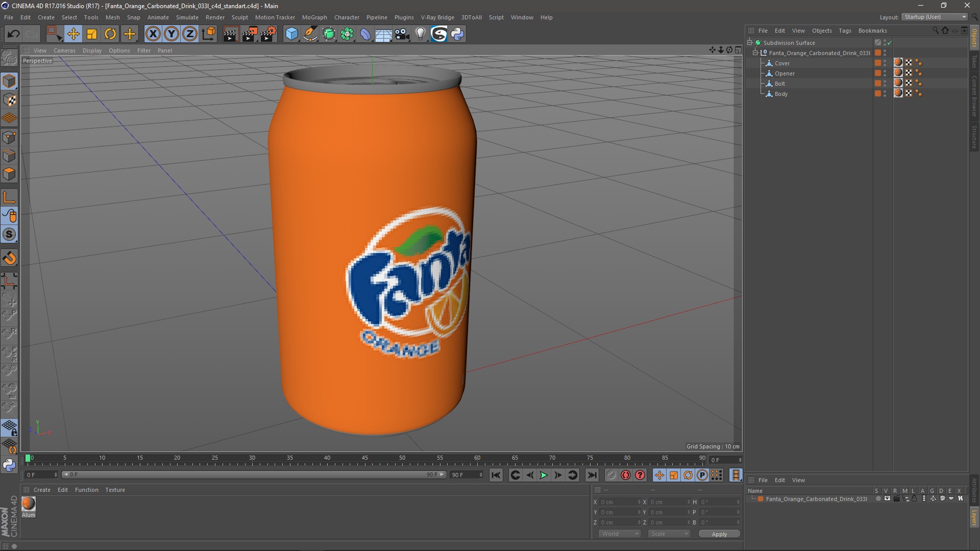Toggle Z axis lock

click(190, 34)
